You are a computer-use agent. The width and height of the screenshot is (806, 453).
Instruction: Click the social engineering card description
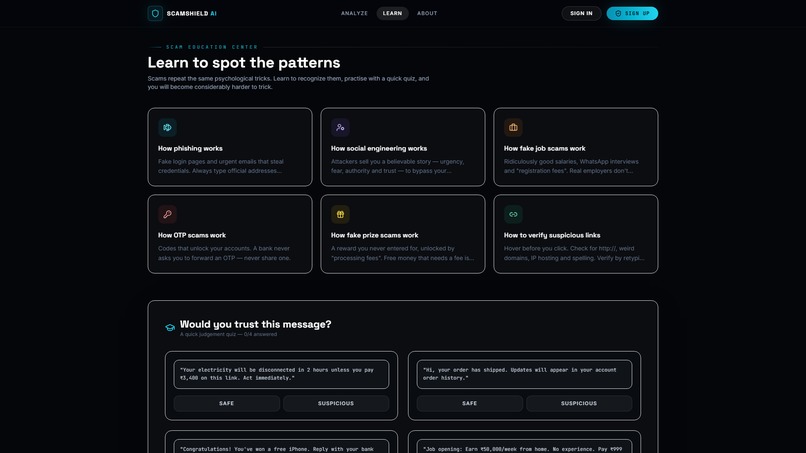pyautogui.click(x=397, y=166)
